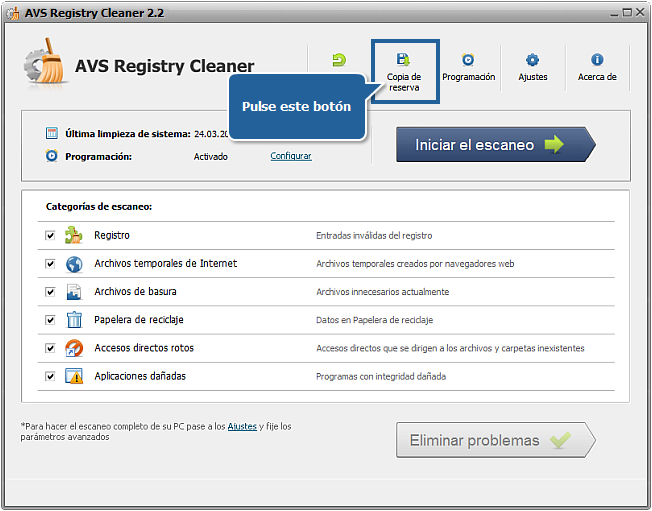
Task: Start scan with Iniciar el escaneo
Action: point(496,144)
